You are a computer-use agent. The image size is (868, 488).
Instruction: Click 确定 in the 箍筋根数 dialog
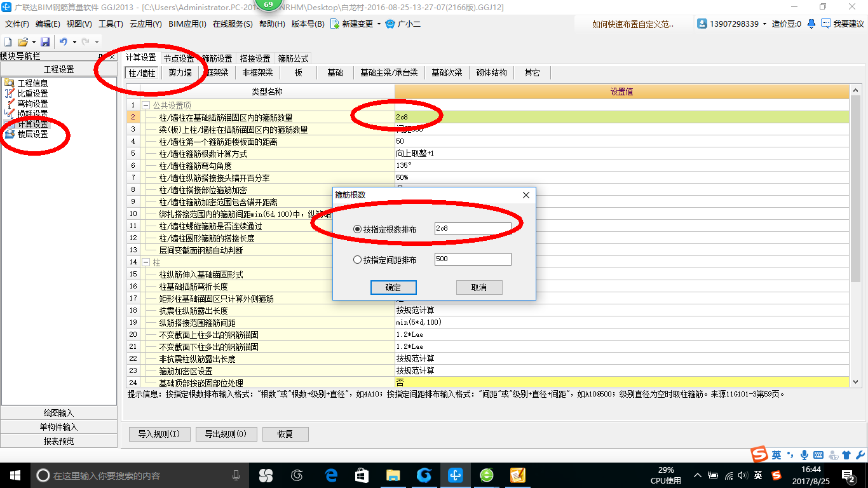pos(393,288)
